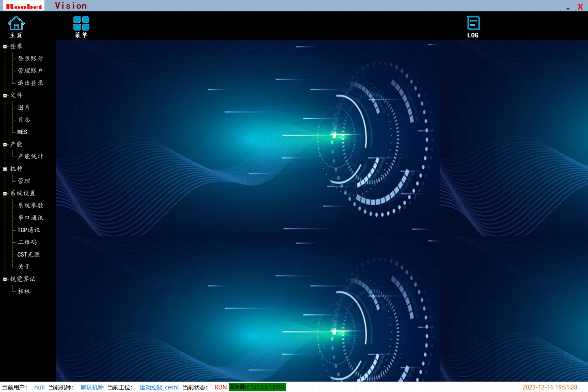The height and width of the screenshot is (392, 588).
Task: Collapse the 文件 tree node
Action: pyautogui.click(x=5, y=95)
